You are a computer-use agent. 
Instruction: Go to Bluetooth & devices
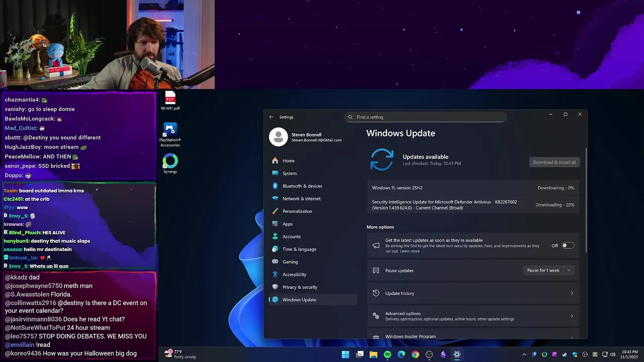pos(312,186)
